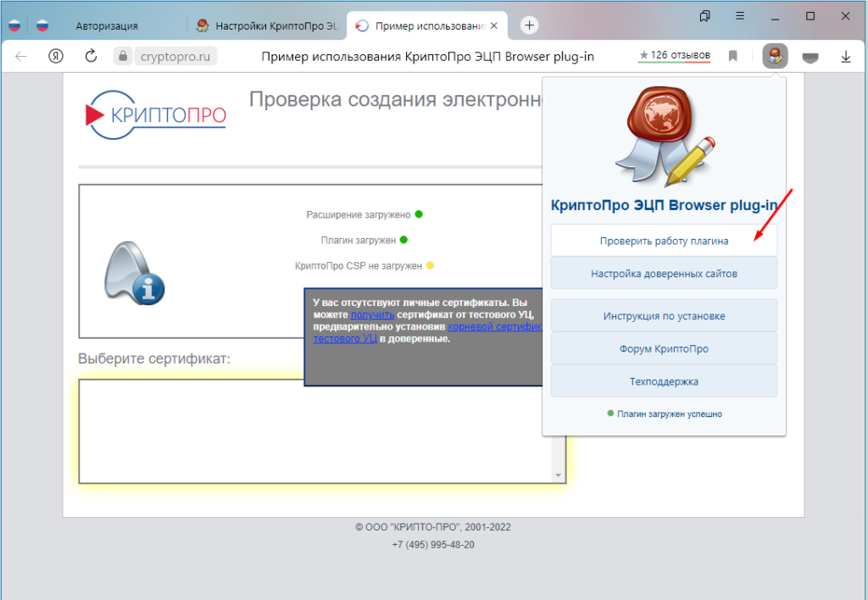This screenshot has width=868, height=600.
Task: Open Настройка доверенных сайтов
Action: [664, 274]
